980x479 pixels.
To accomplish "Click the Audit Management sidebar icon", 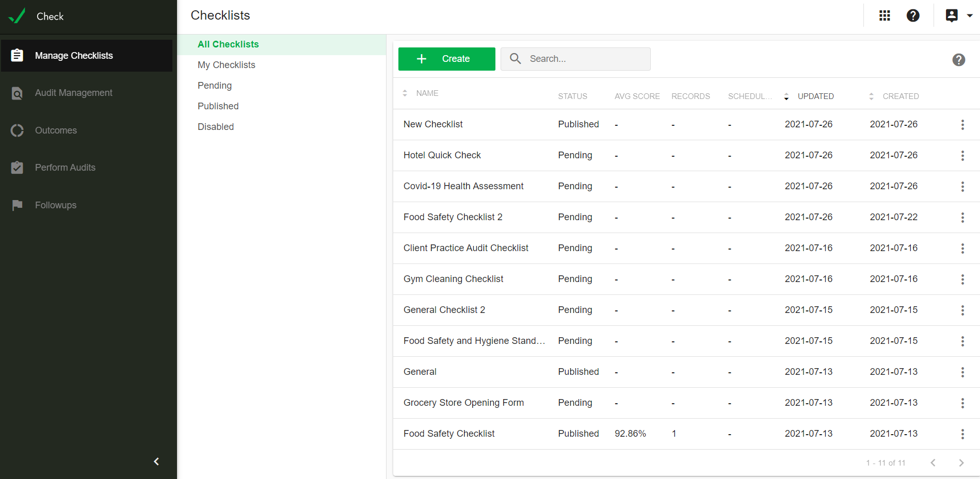I will tap(17, 93).
